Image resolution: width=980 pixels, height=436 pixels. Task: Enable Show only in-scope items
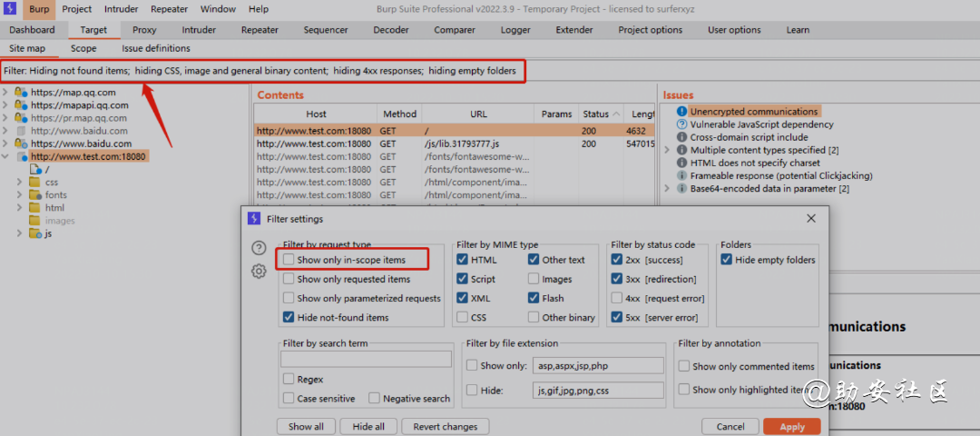pos(289,259)
